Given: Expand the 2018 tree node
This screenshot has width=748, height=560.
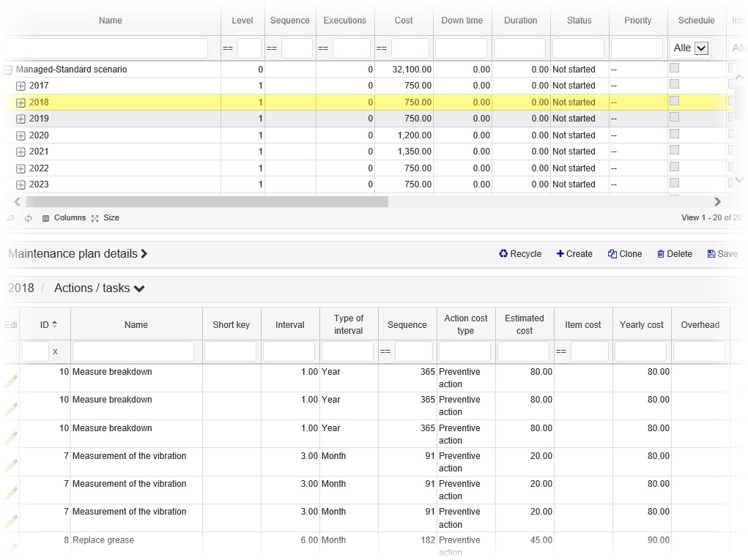Looking at the screenshot, I should pyautogui.click(x=21, y=103).
